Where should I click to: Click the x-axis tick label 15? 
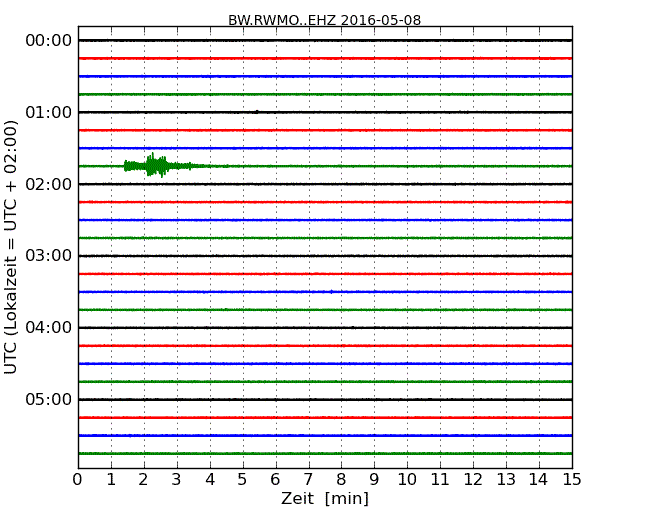pyautogui.click(x=572, y=480)
